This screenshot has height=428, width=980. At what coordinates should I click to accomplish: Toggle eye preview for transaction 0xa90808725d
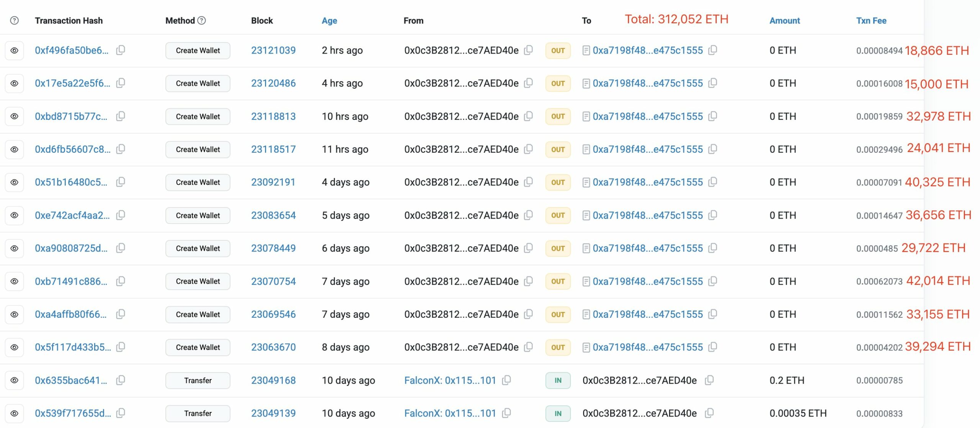pos(14,248)
